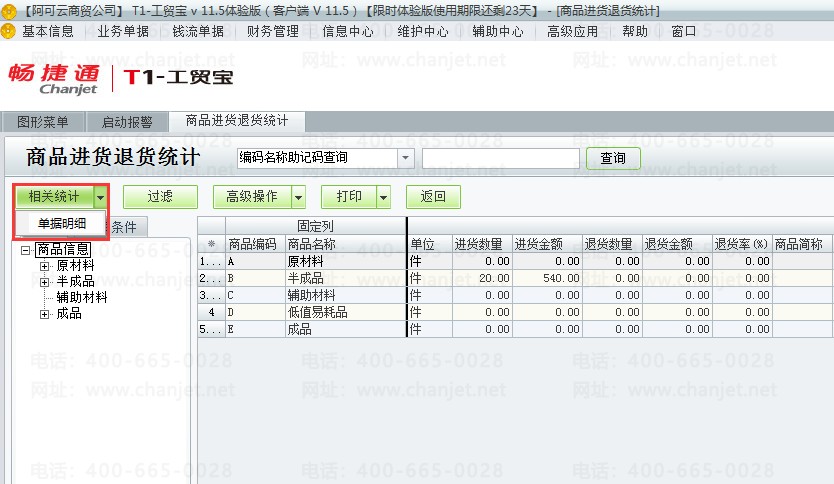Open the 打印 dropdown arrow
The height and width of the screenshot is (484, 834).
point(383,197)
